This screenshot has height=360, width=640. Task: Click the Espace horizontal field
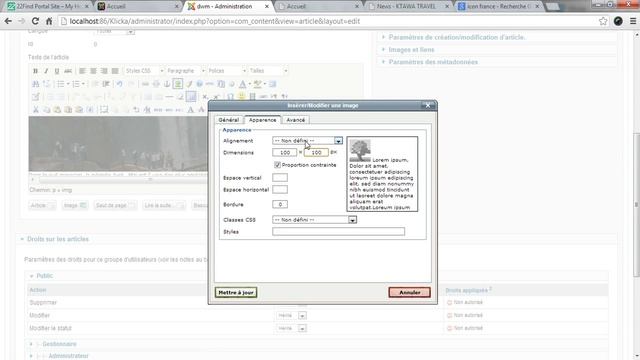click(x=280, y=189)
